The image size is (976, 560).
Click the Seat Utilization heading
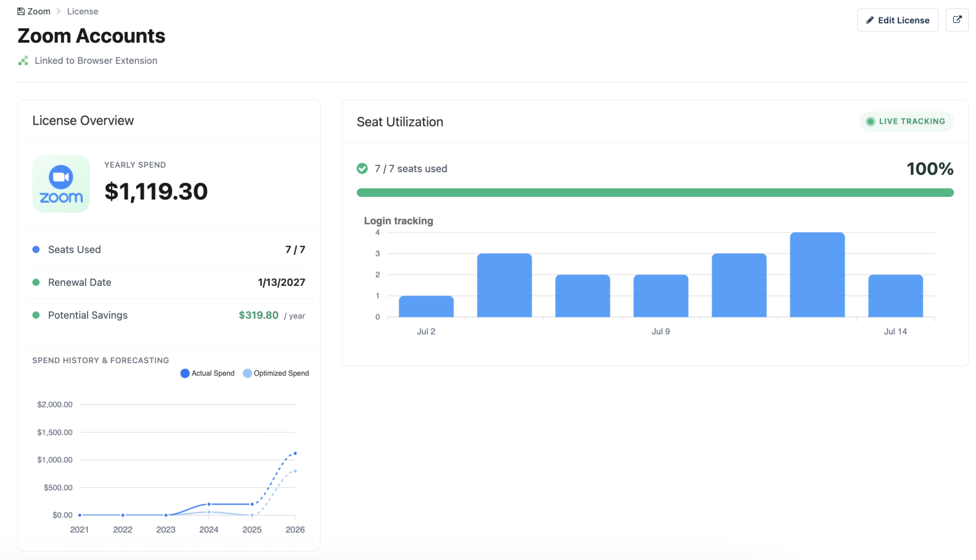coord(400,122)
